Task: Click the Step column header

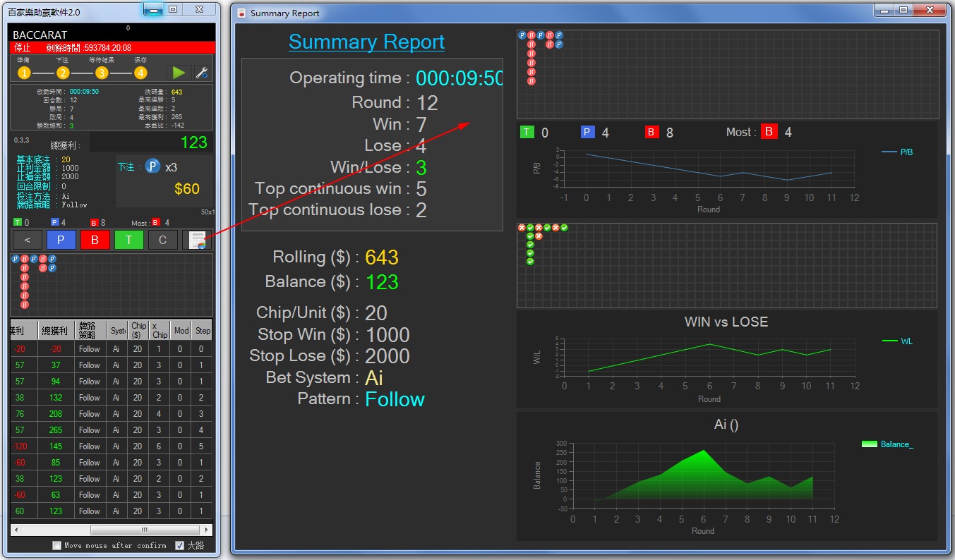Action: click(x=203, y=330)
